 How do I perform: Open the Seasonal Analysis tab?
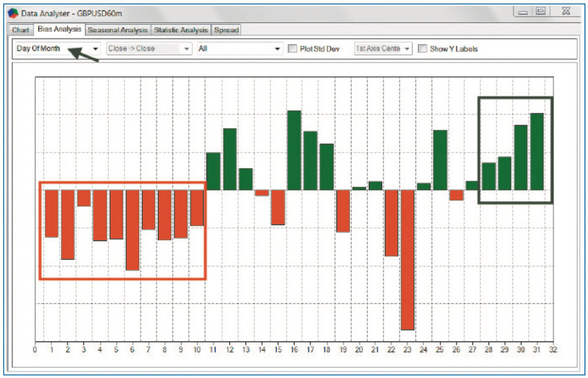pos(117,30)
